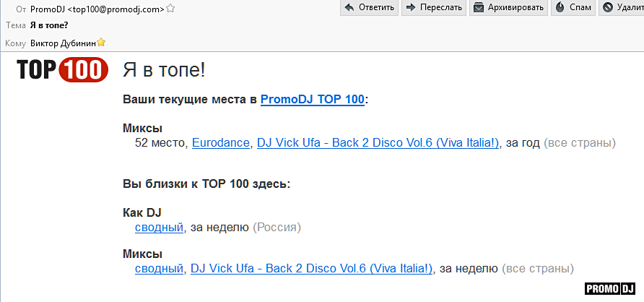Click the reply arrow icon

[350, 8]
